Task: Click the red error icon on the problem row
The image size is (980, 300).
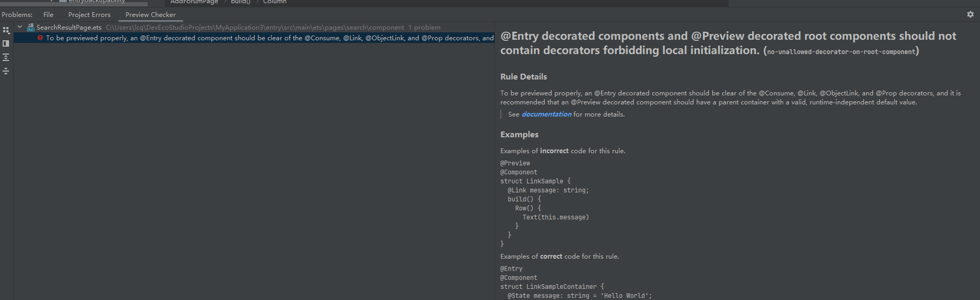Action: [x=40, y=38]
